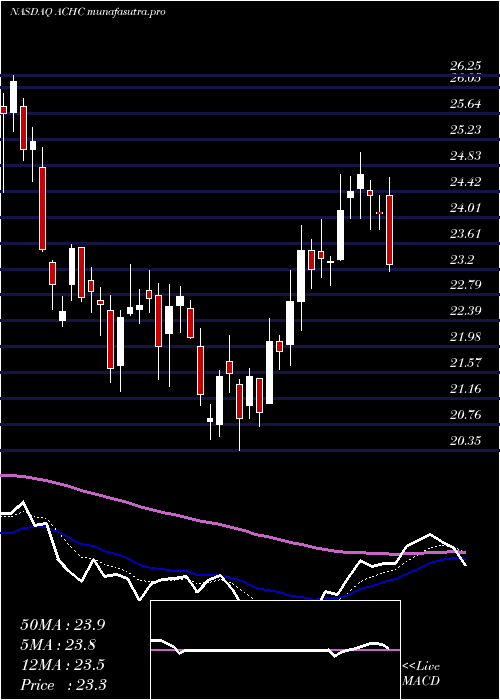Image resolution: width=500 pixels, height=700 pixels.
Task: Click the 23.2 price axis label
Action: (462, 259)
